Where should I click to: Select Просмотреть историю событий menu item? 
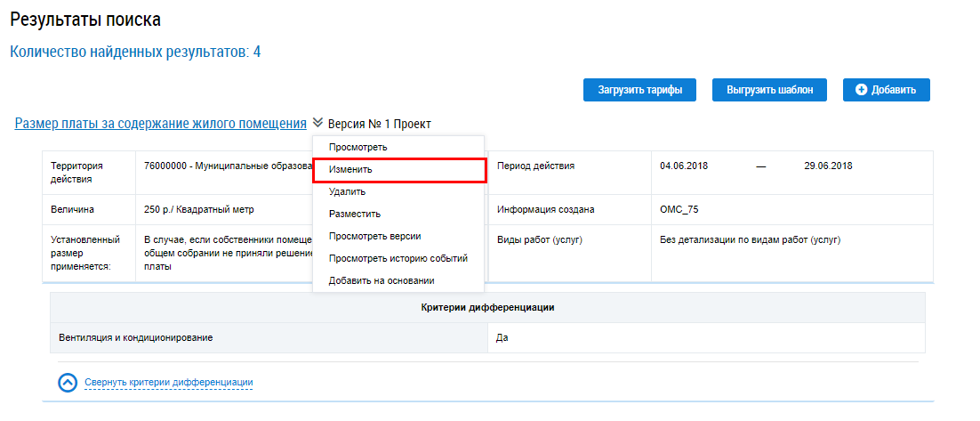pyautogui.click(x=398, y=258)
